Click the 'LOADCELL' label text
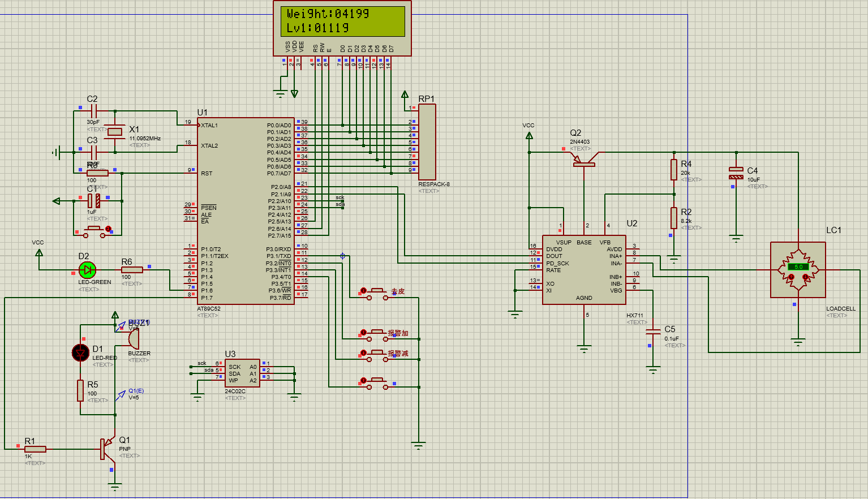The width and height of the screenshot is (868, 499). click(841, 309)
